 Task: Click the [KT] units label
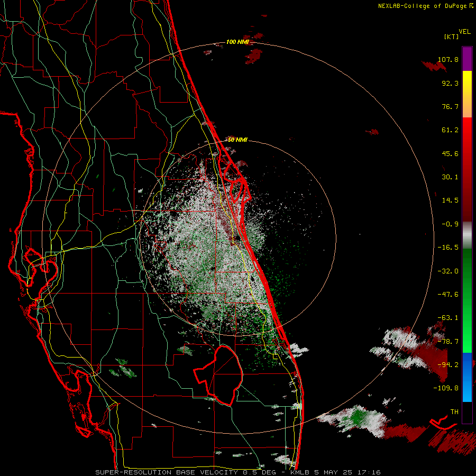point(452,37)
